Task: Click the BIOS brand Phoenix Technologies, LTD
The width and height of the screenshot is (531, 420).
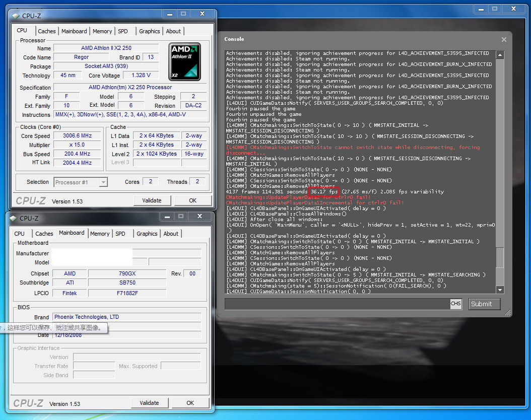Action: tap(126, 317)
